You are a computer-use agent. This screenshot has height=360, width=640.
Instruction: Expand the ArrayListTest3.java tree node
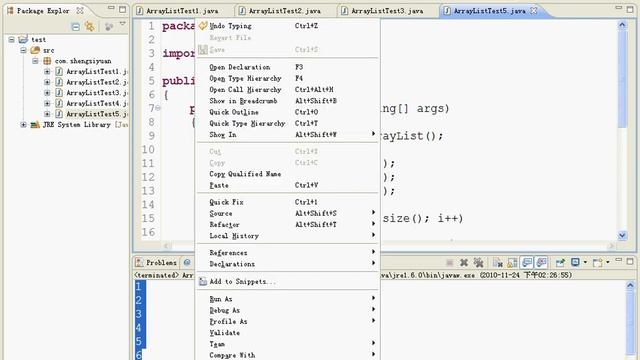pyautogui.click(x=47, y=93)
